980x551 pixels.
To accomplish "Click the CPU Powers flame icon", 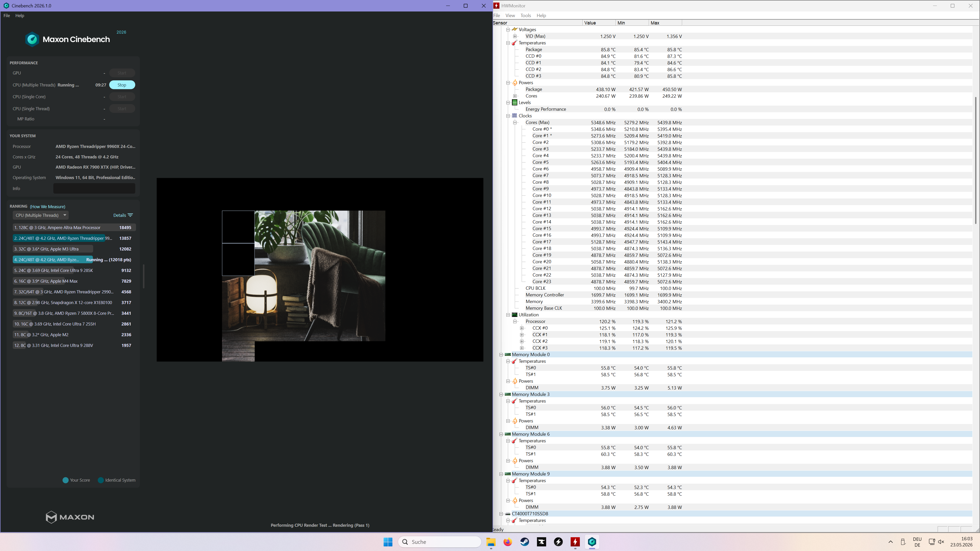I will [x=515, y=82].
